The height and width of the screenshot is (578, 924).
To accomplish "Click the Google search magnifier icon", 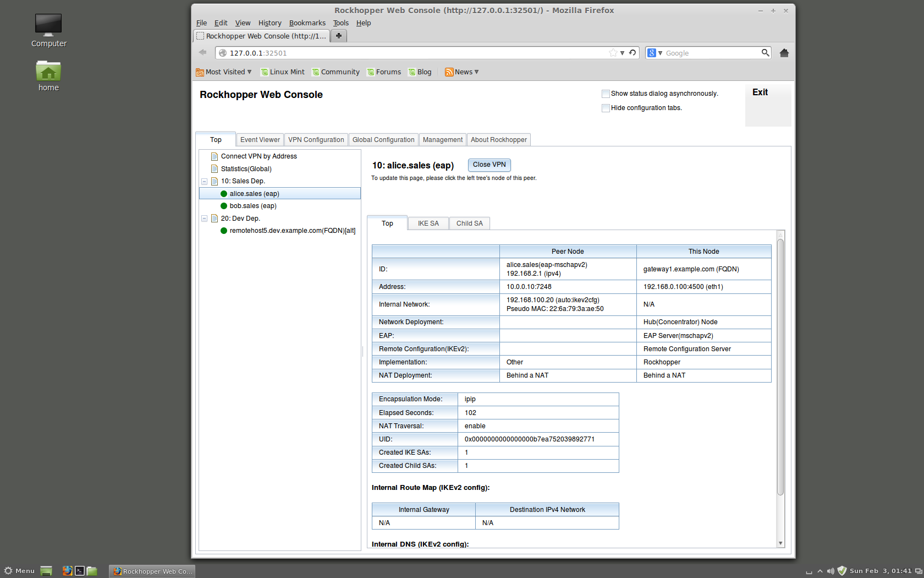I will click(765, 53).
